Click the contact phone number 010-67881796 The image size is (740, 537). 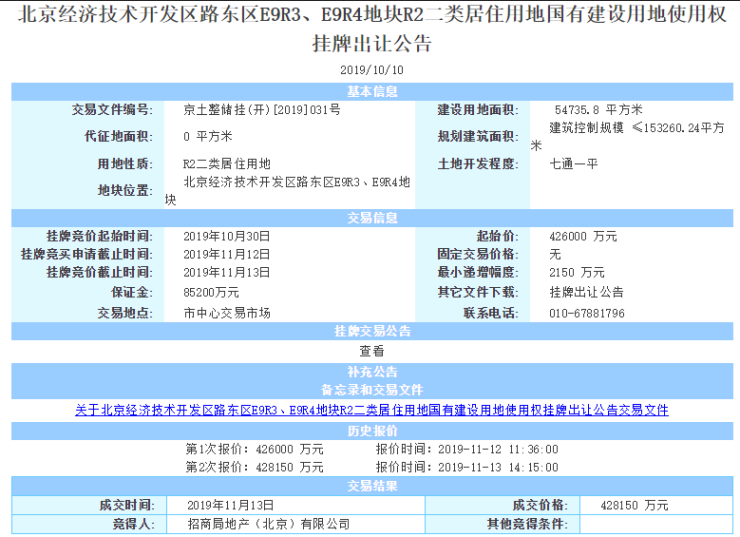point(587,313)
